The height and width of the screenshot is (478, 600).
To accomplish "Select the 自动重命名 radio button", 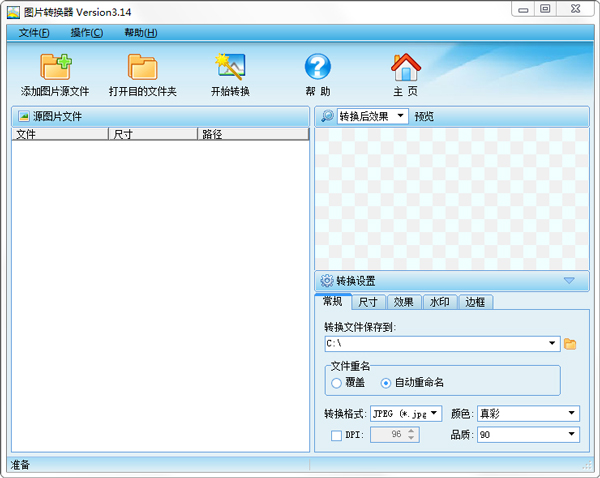I will (x=386, y=382).
